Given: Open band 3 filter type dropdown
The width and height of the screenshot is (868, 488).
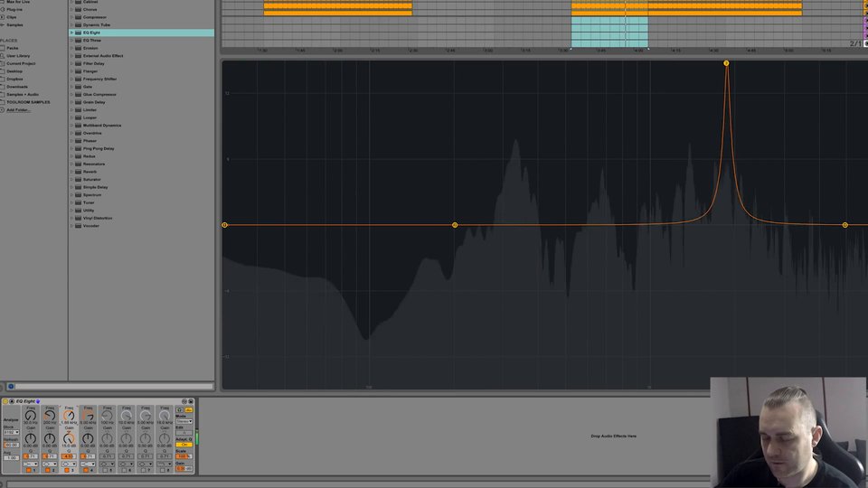Looking at the screenshot, I should [69, 465].
